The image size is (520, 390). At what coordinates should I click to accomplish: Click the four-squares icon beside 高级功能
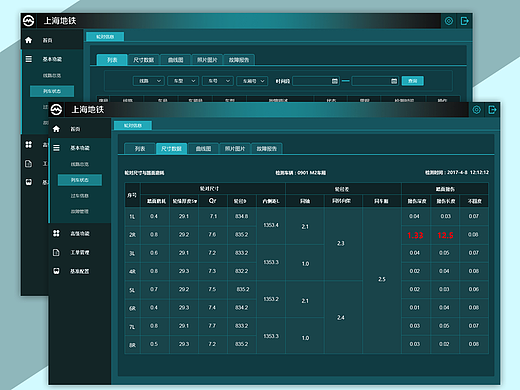[x=56, y=233]
